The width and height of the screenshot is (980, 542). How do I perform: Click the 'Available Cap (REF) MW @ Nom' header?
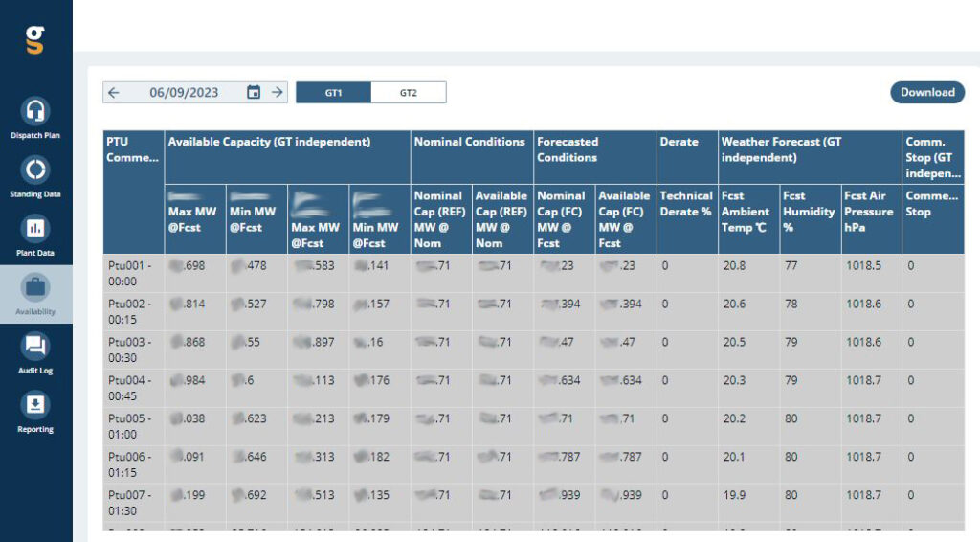(x=502, y=218)
